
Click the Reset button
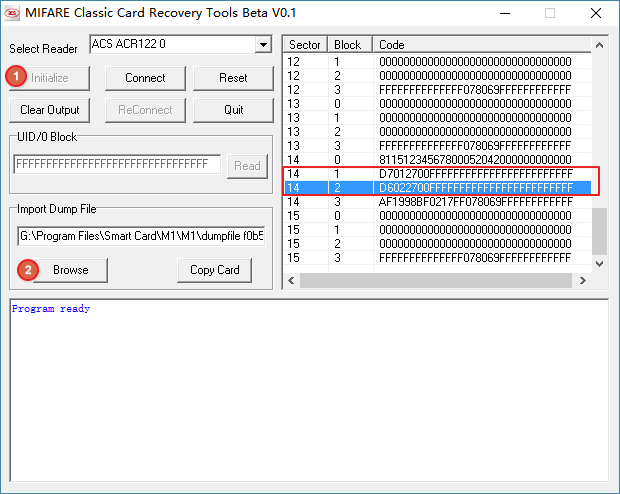[233, 78]
